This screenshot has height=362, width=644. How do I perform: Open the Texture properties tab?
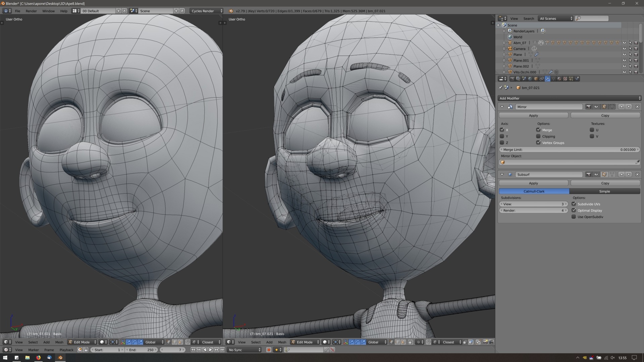pyautogui.click(x=565, y=79)
